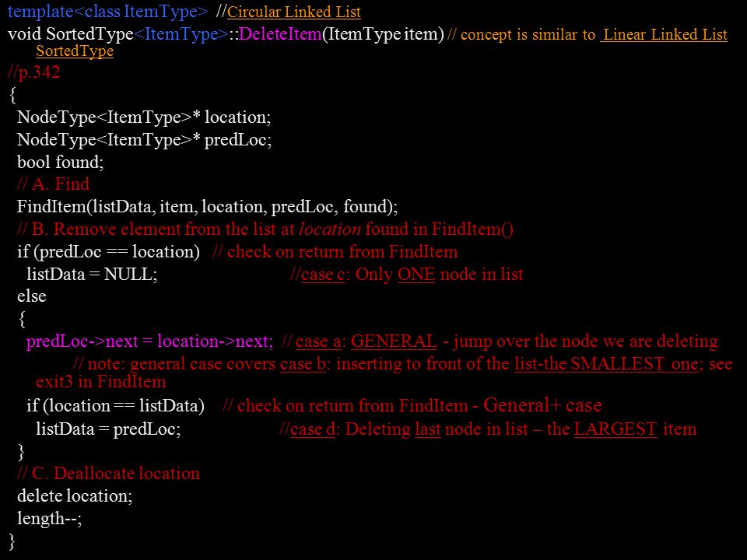Click the 'FindItem(listData, item, ...' call line
This screenshot has width=747, height=560.
tap(207, 206)
